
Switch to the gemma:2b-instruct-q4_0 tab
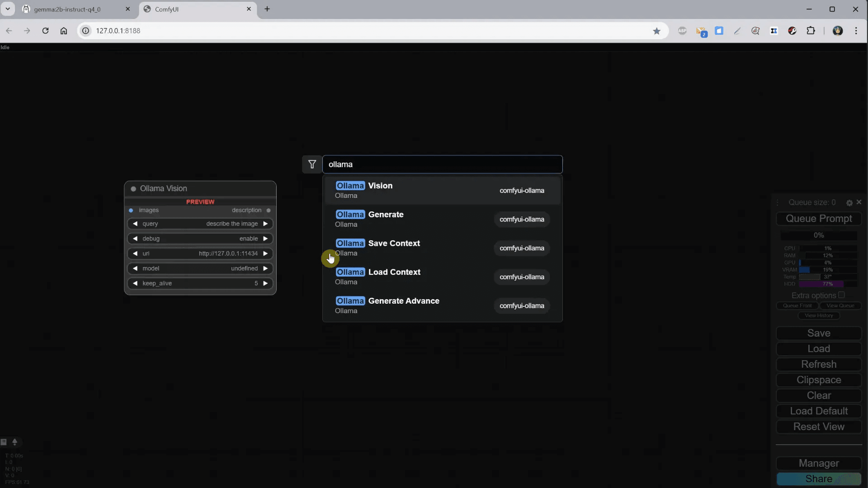pyautogui.click(x=68, y=9)
